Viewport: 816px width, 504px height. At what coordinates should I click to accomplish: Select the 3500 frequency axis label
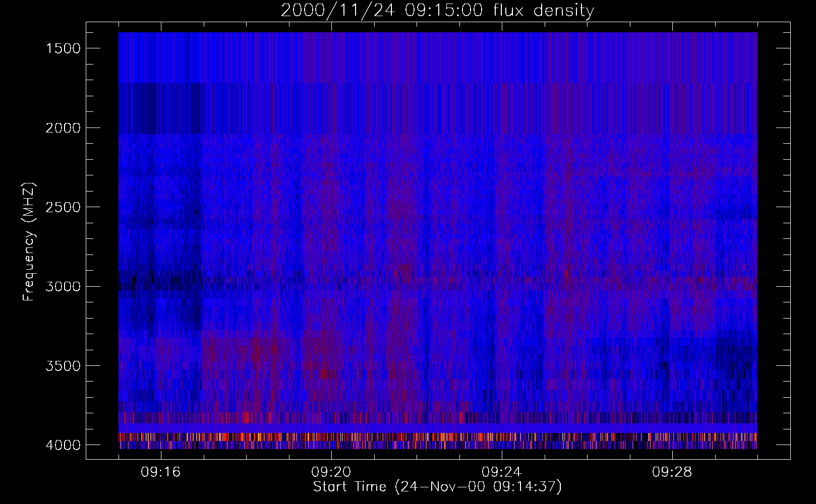click(x=63, y=366)
